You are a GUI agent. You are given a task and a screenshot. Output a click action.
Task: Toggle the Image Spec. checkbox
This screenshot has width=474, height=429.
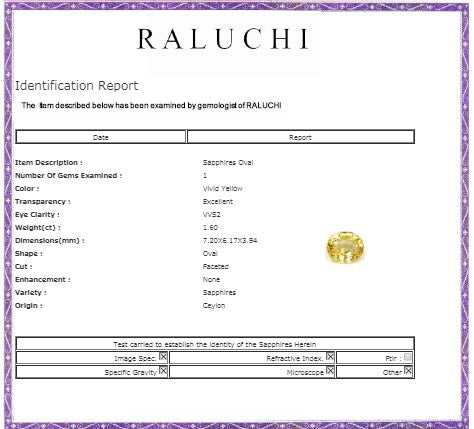[x=163, y=356]
